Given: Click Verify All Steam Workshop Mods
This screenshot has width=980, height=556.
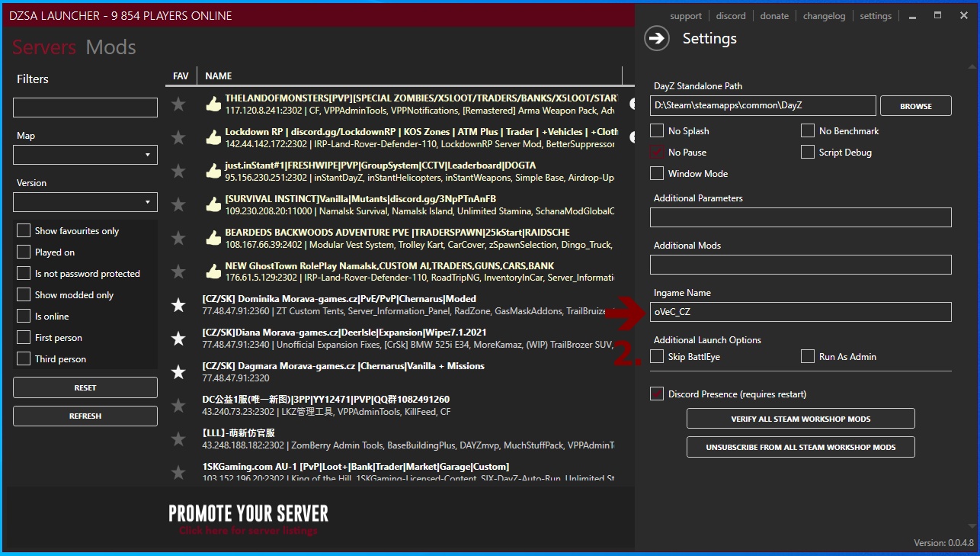Looking at the screenshot, I should [x=800, y=419].
